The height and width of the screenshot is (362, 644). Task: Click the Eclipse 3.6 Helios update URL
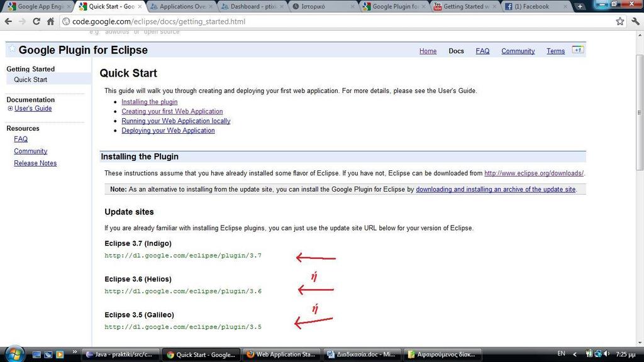[x=183, y=291]
